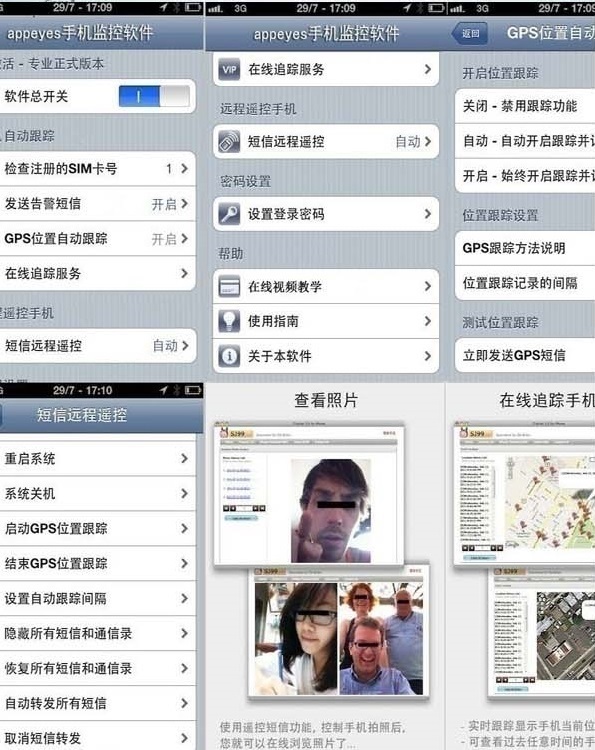Tap 29/7 - 17:10 status bar time
This screenshot has width=595, height=750.
(x=82, y=390)
